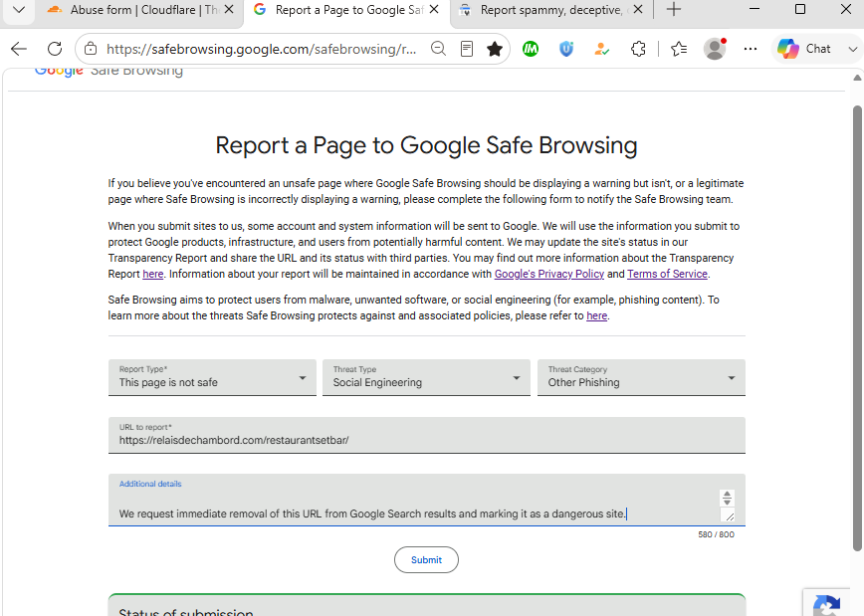Image resolution: width=864 pixels, height=616 pixels.
Task: Open immersive reader icon in address bar
Action: click(x=466, y=49)
